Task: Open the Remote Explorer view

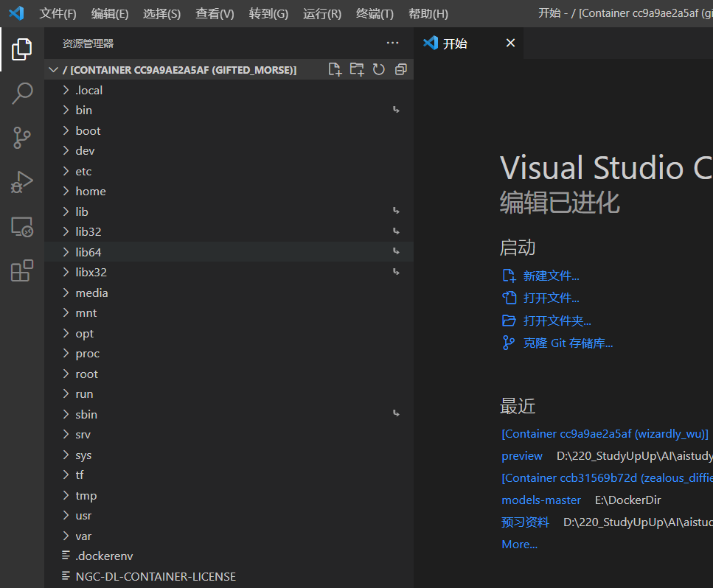Action: pyautogui.click(x=22, y=227)
